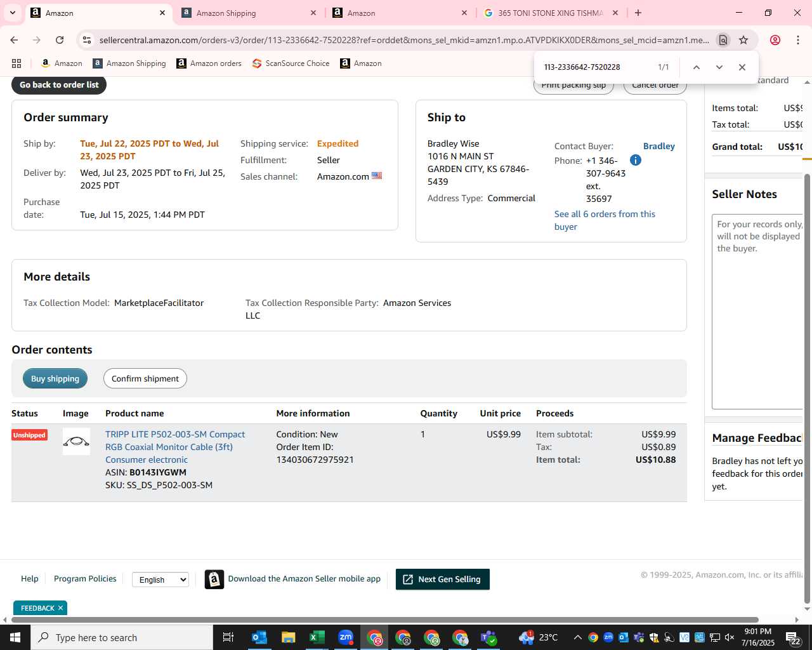Click the Windows Start button
812x650 pixels.
[15, 637]
